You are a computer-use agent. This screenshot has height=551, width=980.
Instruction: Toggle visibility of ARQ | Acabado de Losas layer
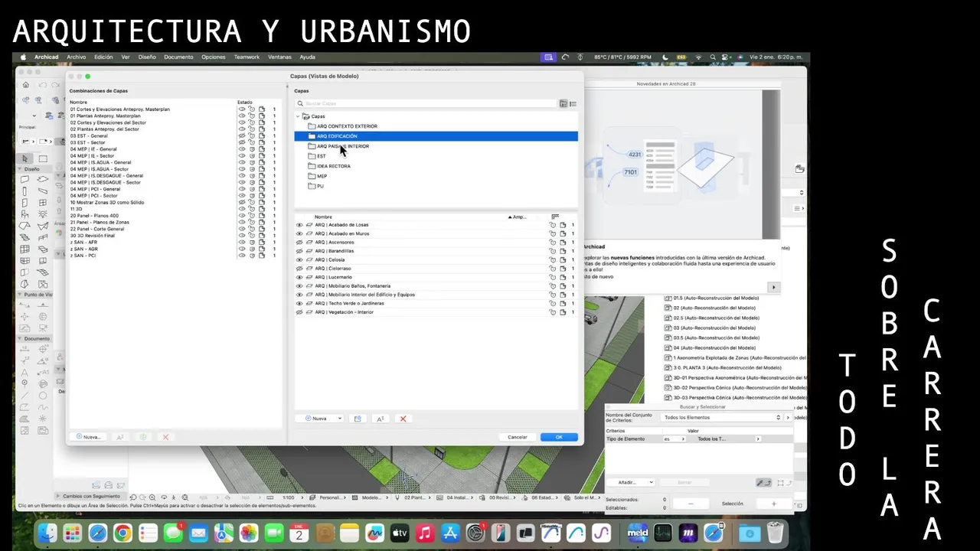pos(299,225)
